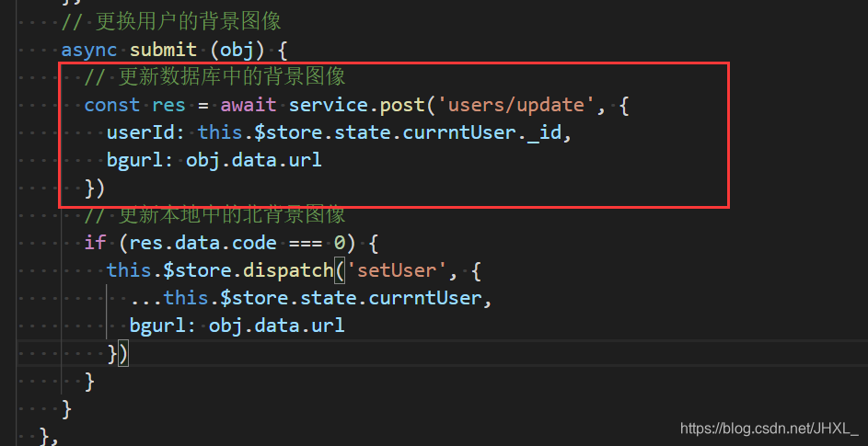Click the string 'setUser'
Image resolution: width=868 pixels, height=446 pixels.
pyautogui.click(x=397, y=270)
